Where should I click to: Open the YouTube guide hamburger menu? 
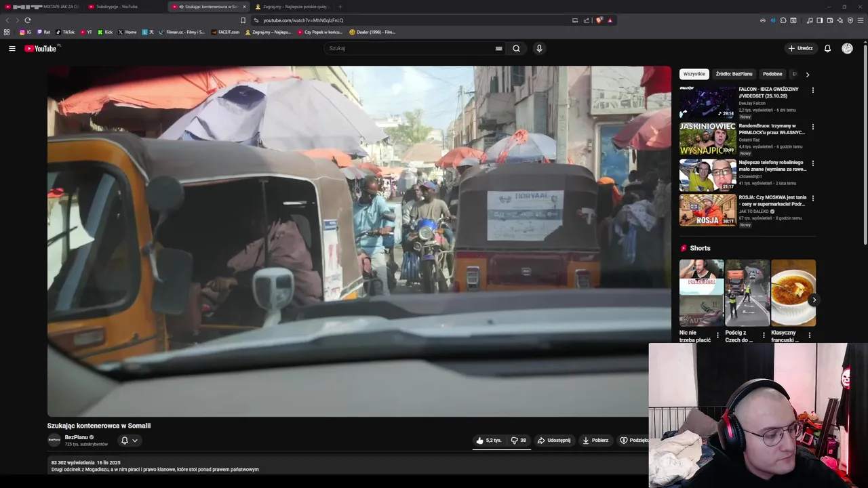coord(12,48)
